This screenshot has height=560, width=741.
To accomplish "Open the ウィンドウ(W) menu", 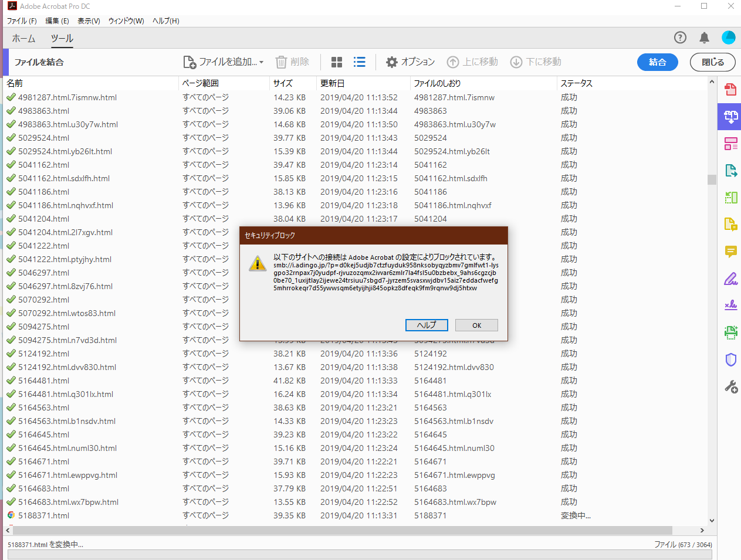I will pyautogui.click(x=126, y=21).
